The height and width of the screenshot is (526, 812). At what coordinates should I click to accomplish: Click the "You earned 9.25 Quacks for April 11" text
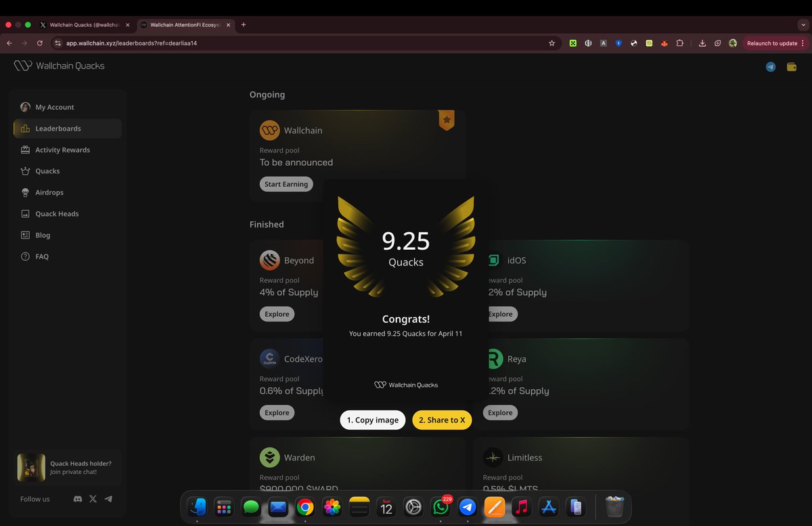pos(406,334)
